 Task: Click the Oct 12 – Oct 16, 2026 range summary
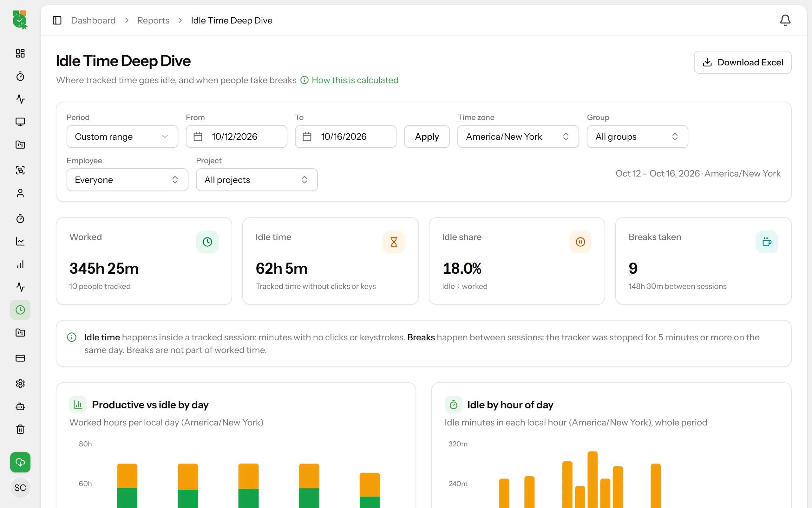tap(698, 174)
